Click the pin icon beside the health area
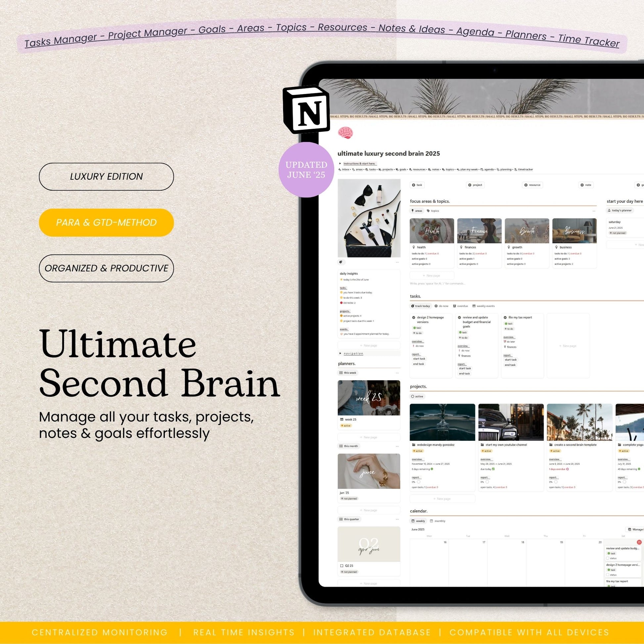This screenshot has height=644, width=644. pyautogui.click(x=414, y=247)
